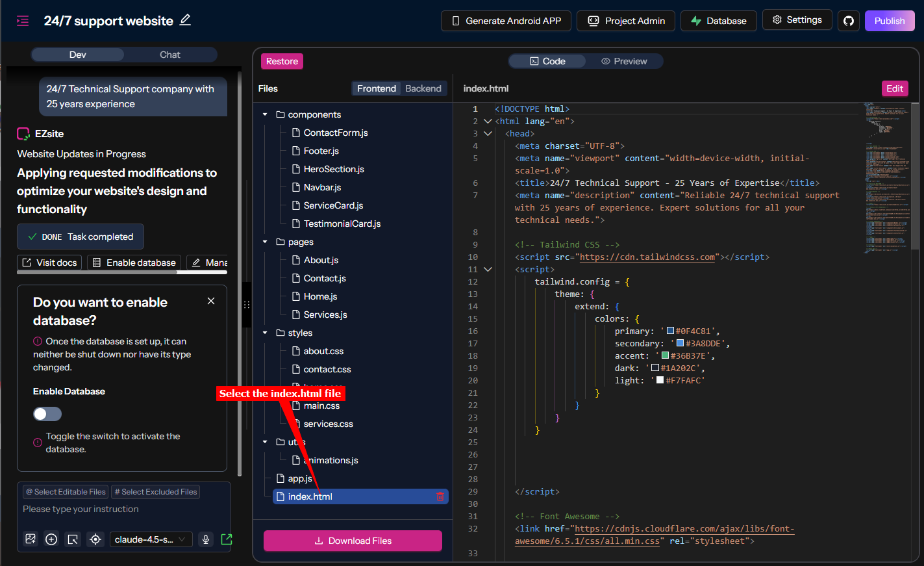Delete index.html using the trash icon
Screen dimensions: 924x566
(440, 496)
